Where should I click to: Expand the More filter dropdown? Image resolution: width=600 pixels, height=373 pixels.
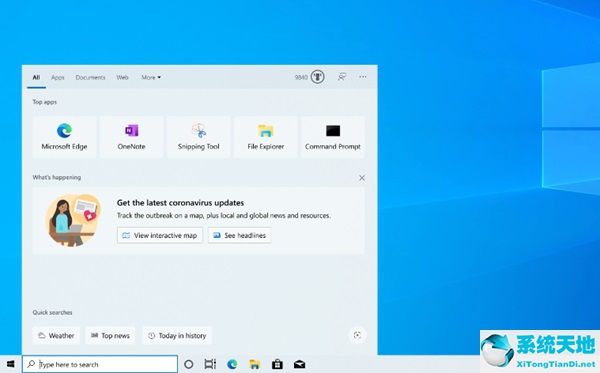tap(151, 77)
